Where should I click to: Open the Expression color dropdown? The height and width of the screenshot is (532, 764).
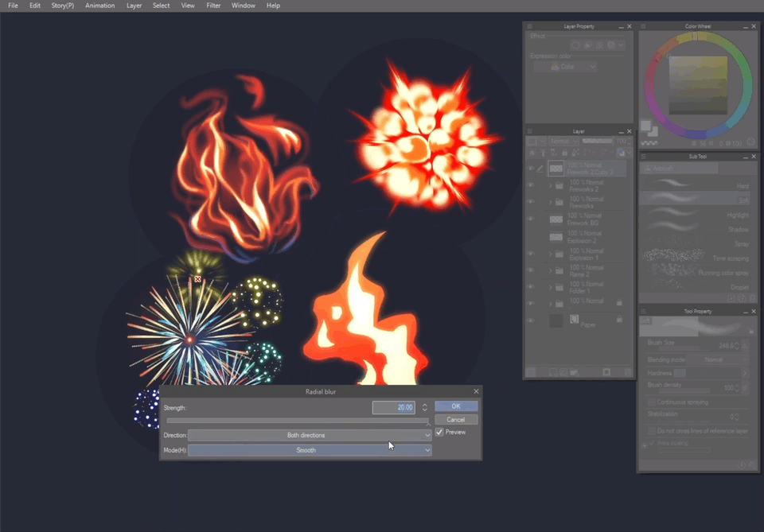[x=566, y=67]
